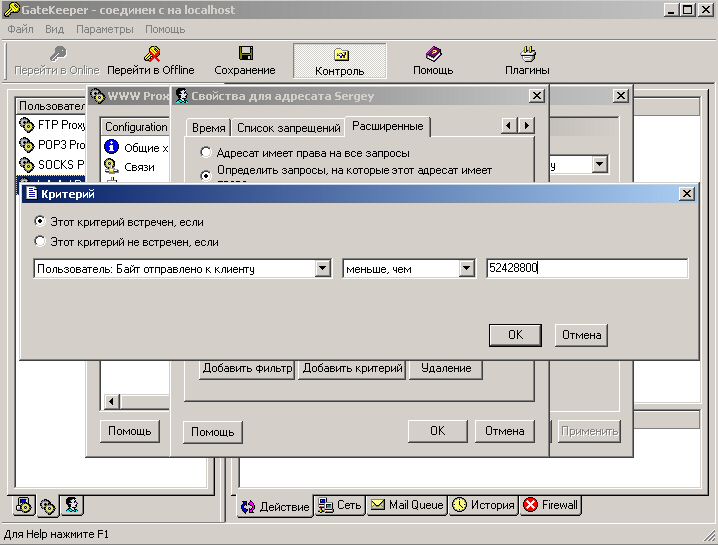This screenshot has height=545, width=718.
Task: Click the Пользователь column header
Action: (x=51, y=106)
